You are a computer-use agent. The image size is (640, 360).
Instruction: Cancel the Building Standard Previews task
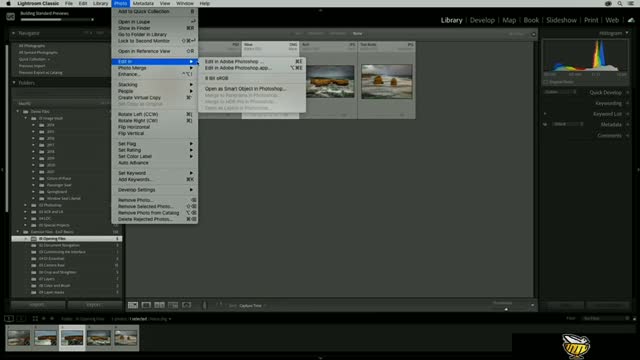coord(93,20)
